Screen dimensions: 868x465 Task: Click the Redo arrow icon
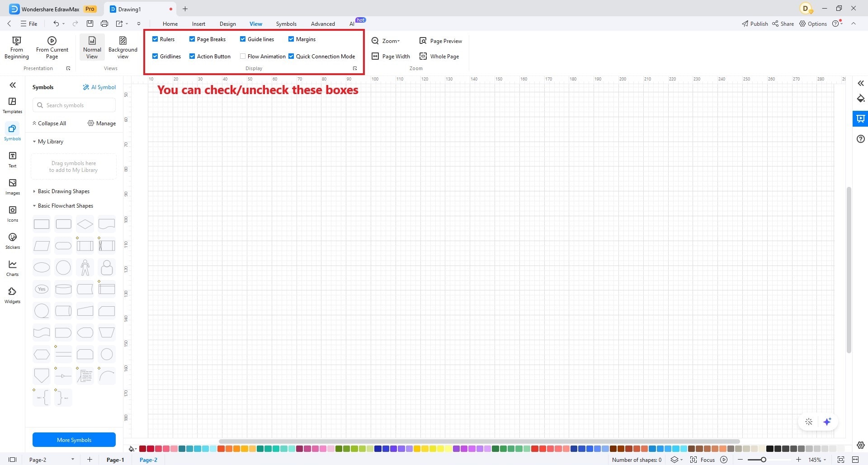click(x=75, y=24)
